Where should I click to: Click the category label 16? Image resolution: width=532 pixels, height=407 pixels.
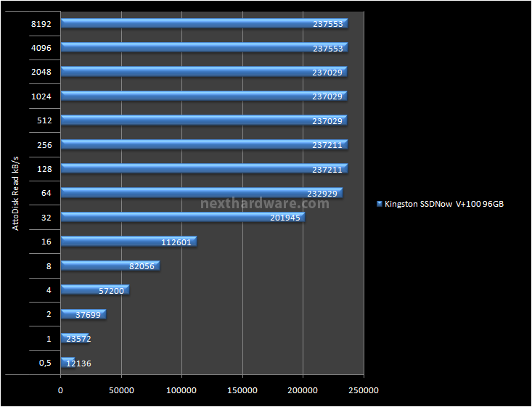[46, 242]
